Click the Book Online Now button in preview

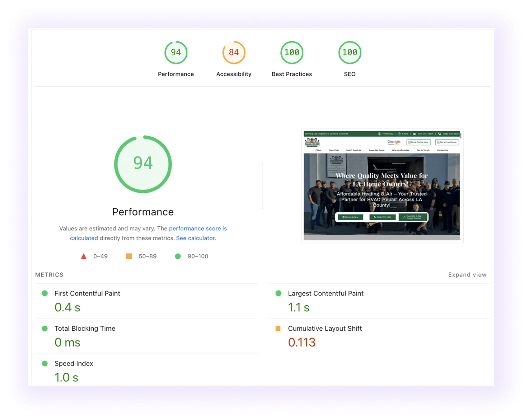419,142
